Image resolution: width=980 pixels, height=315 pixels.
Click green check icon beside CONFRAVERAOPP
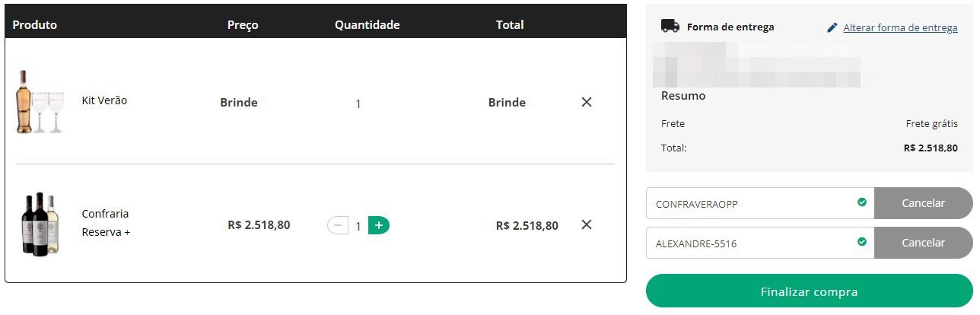(x=862, y=202)
